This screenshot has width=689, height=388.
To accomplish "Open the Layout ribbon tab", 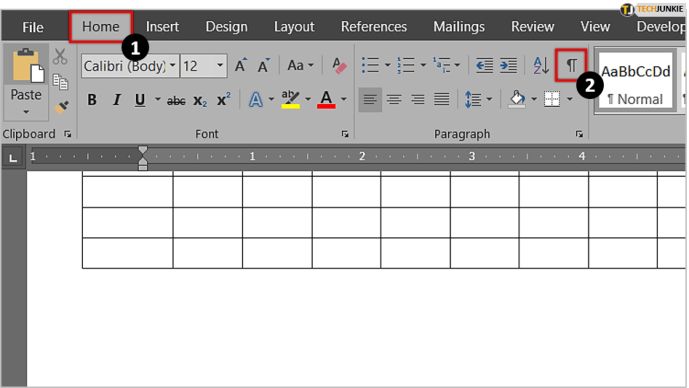I will [294, 27].
